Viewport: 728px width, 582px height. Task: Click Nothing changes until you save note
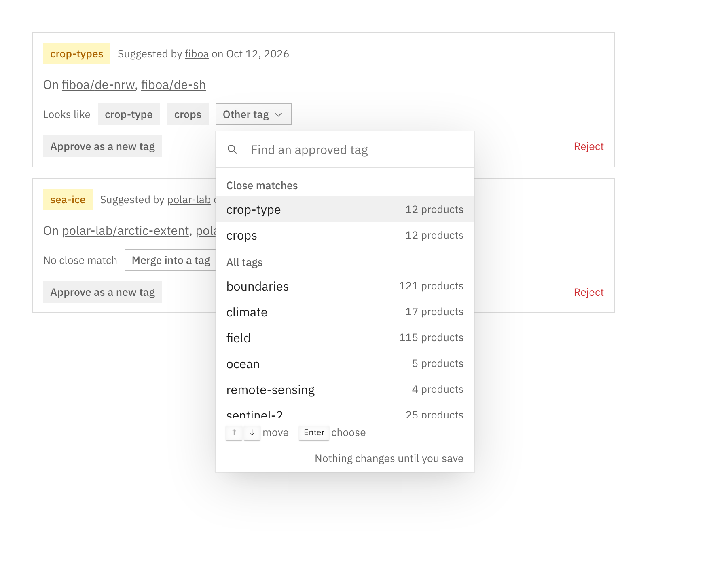389,458
